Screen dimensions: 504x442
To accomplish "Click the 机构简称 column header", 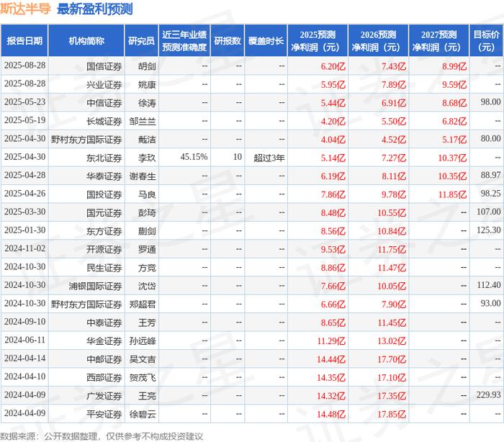I will pyautogui.click(x=86, y=41).
